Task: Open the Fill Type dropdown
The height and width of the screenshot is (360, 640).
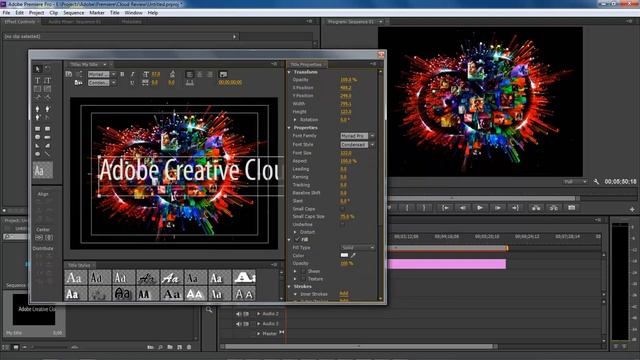Action: (357, 248)
